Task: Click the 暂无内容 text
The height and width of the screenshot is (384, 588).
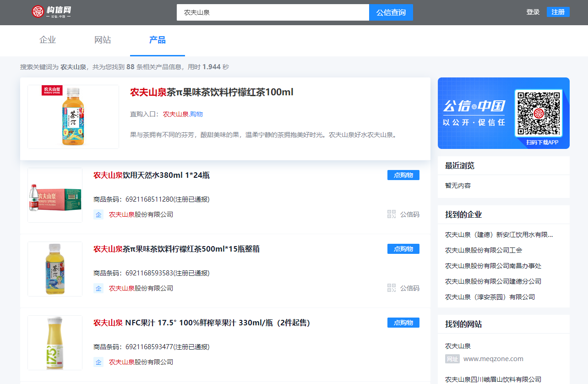Action: click(458, 186)
